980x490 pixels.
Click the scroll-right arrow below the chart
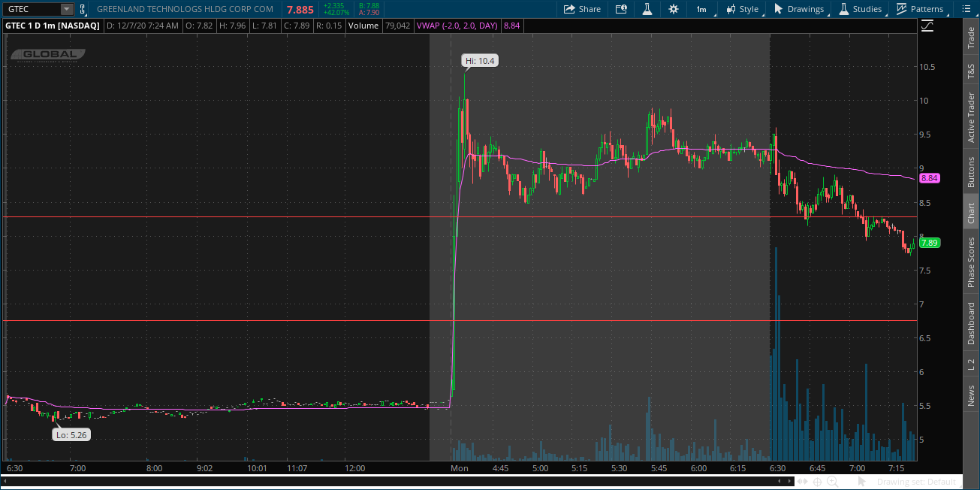[791, 481]
